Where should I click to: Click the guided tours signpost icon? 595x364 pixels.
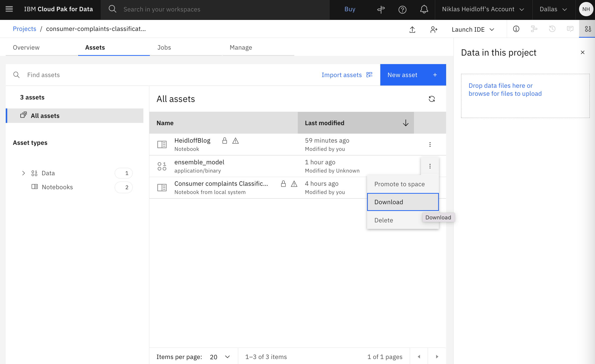tap(381, 9)
